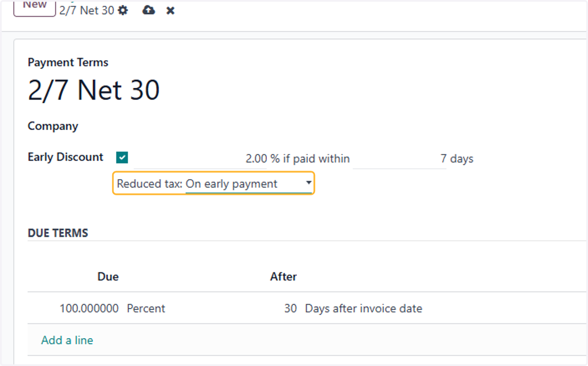Edit the 2/7 Net 30 payment term title

tap(94, 90)
